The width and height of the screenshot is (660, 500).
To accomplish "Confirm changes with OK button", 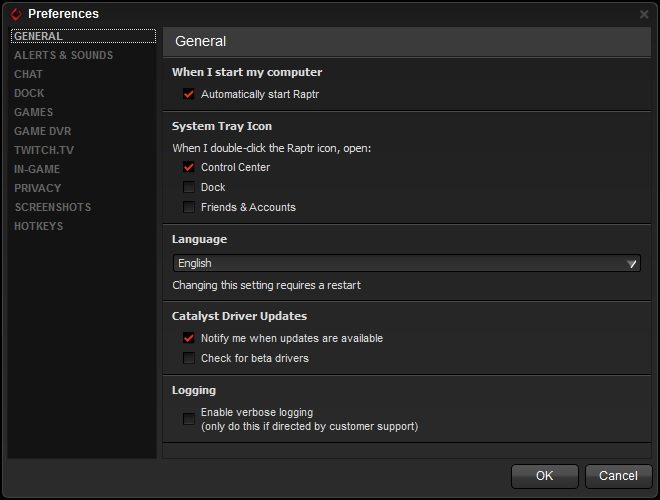I will (x=544, y=476).
